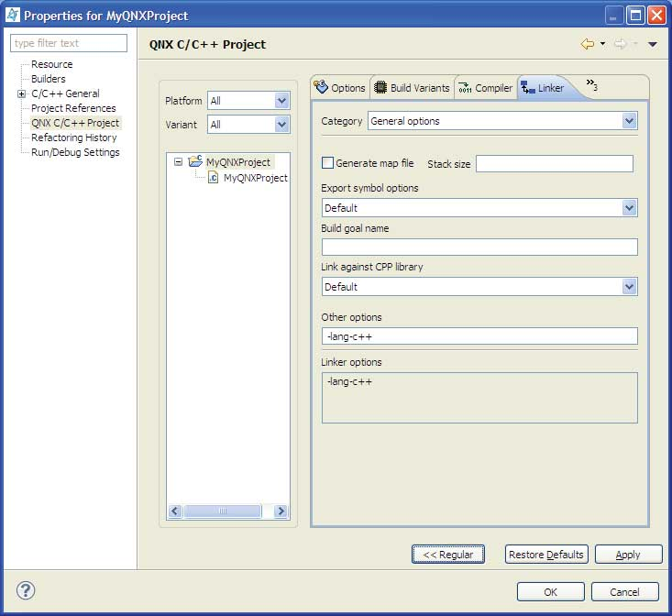Click the Stack size input field
This screenshot has height=616, width=672.
pos(554,164)
